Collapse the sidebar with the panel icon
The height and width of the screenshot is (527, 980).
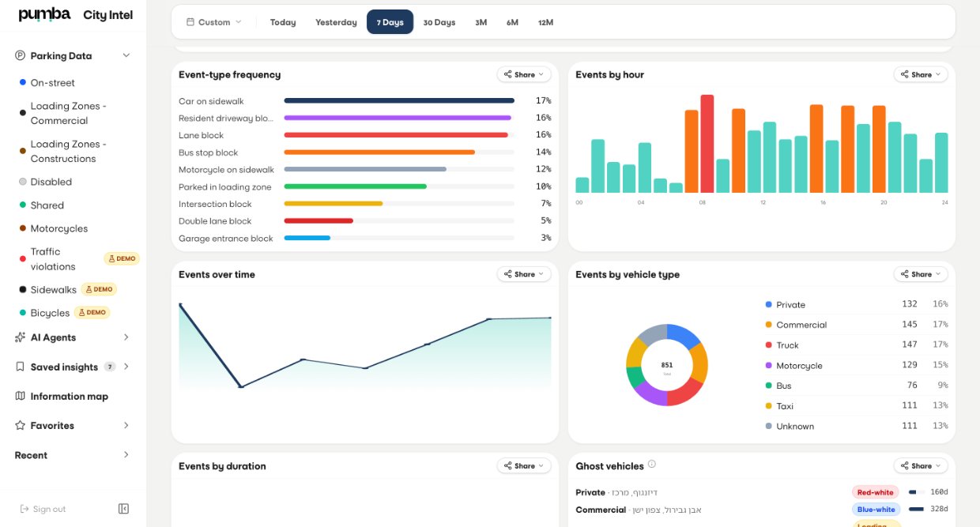pos(123,509)
